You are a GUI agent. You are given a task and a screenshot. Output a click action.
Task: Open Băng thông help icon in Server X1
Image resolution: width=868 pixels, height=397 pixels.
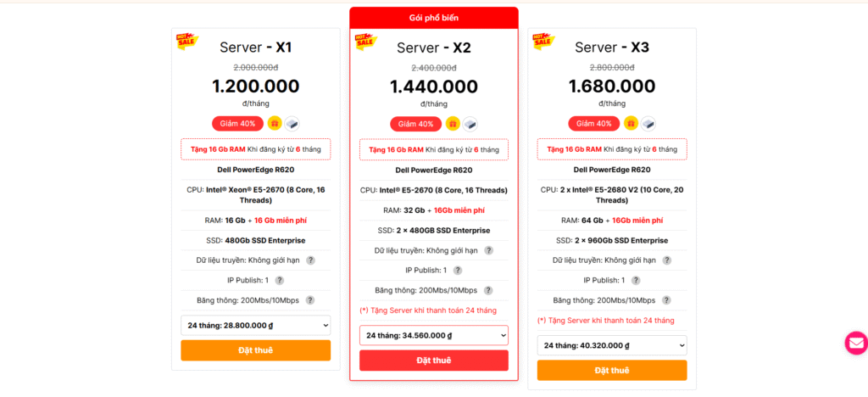(x=310, y=300)
